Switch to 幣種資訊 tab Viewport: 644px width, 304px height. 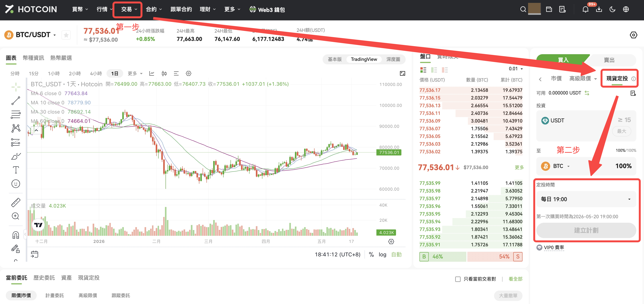[x=33, y=58]
